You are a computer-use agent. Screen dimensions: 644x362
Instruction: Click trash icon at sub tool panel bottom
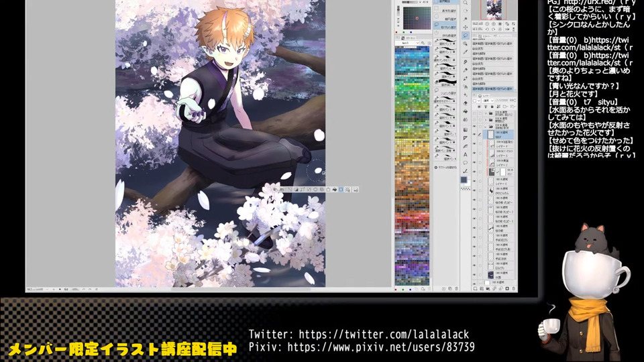456,289
